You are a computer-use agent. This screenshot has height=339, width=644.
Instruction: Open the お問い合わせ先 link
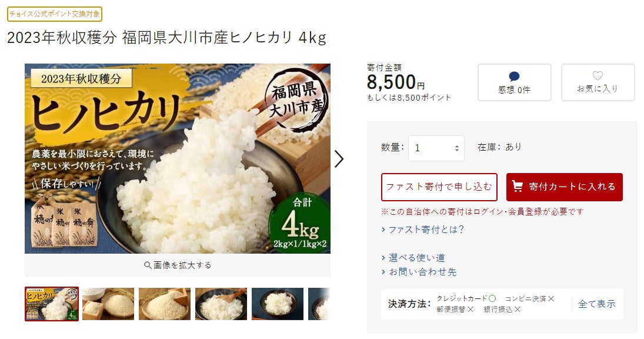click(423, 271)
